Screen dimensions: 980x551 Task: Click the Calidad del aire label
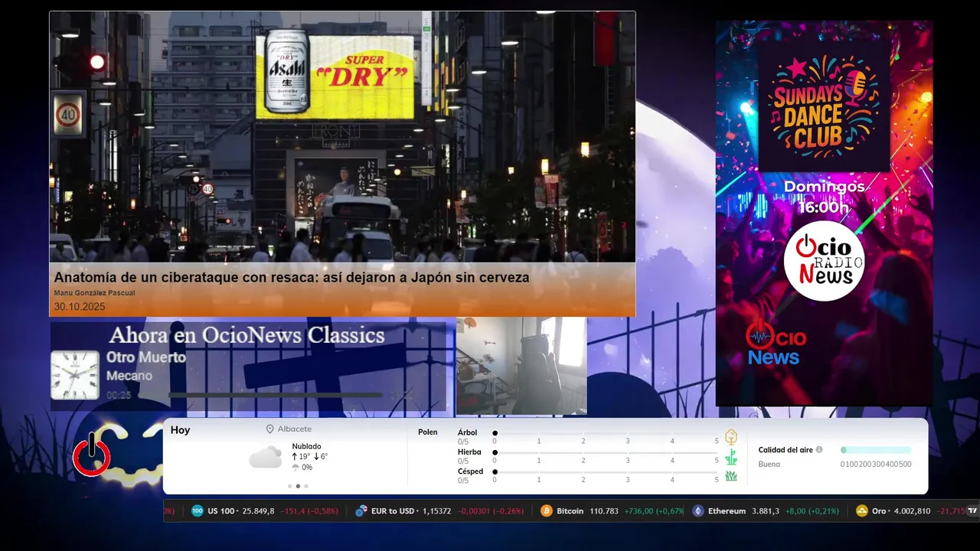pyautogui.click(x=786, y=450)
